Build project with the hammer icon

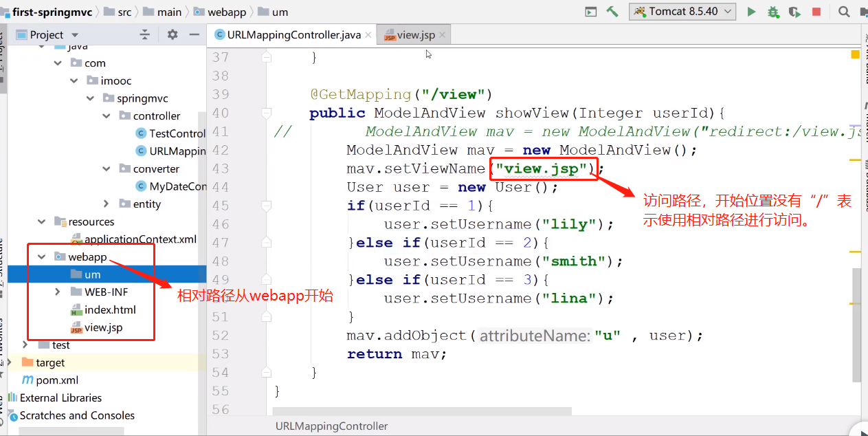(612, 12)
